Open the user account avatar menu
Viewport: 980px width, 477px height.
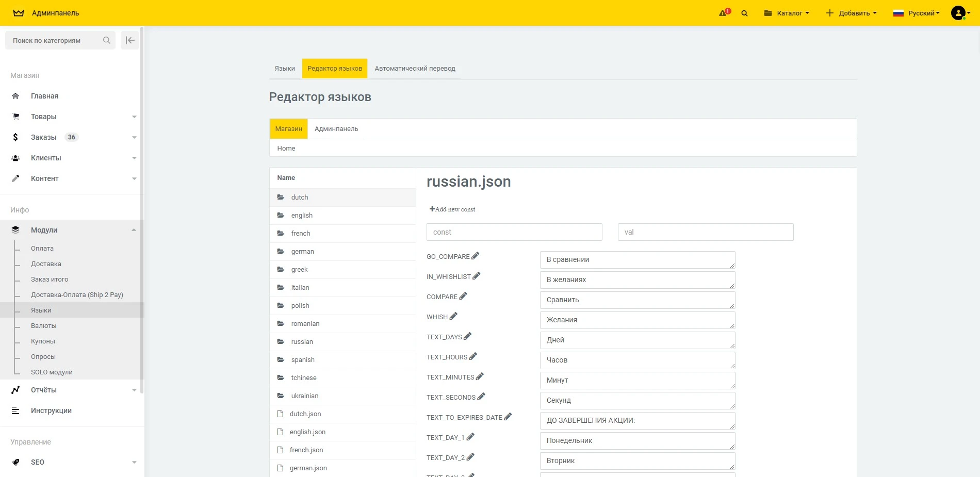pos(959,13)
